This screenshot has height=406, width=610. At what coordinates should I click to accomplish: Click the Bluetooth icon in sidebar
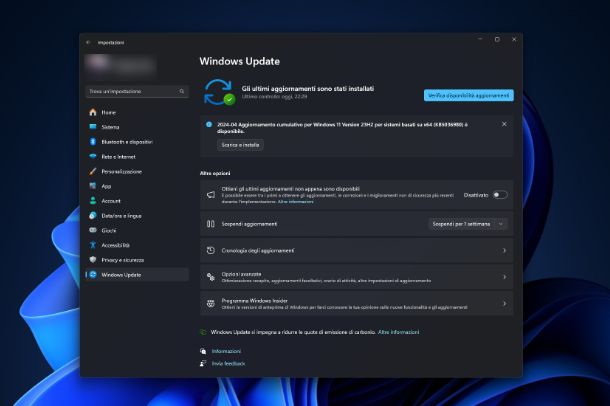[x=93, y=142]
